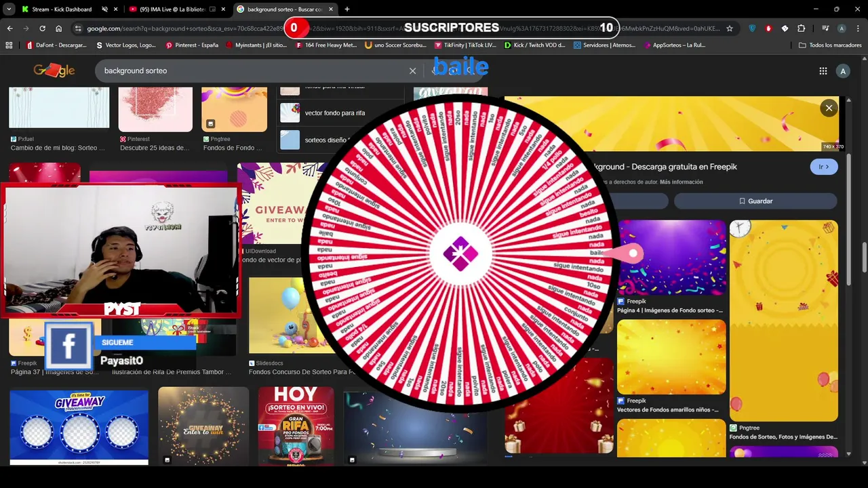Open TikFinity TikTok LIVE bookmark

[x=466, y=45]
